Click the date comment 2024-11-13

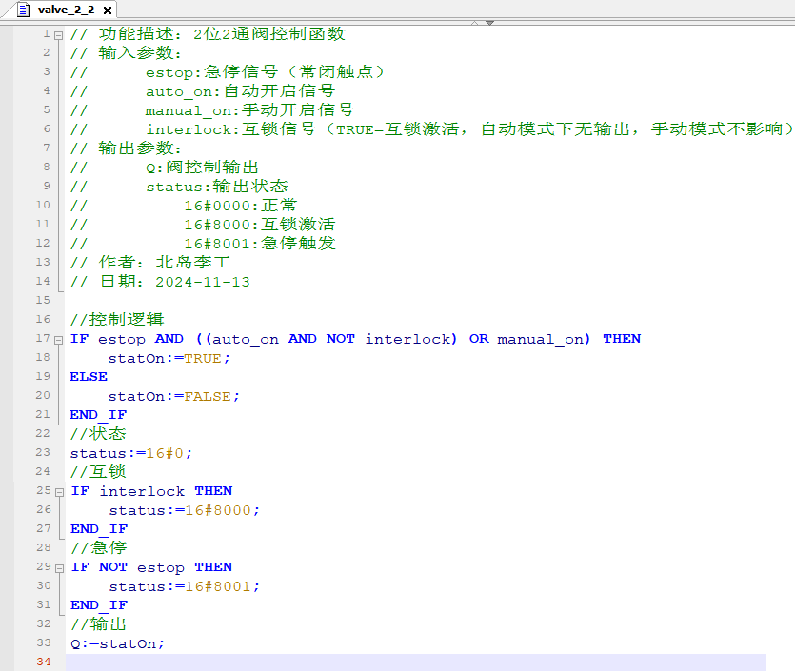[202, 282]
